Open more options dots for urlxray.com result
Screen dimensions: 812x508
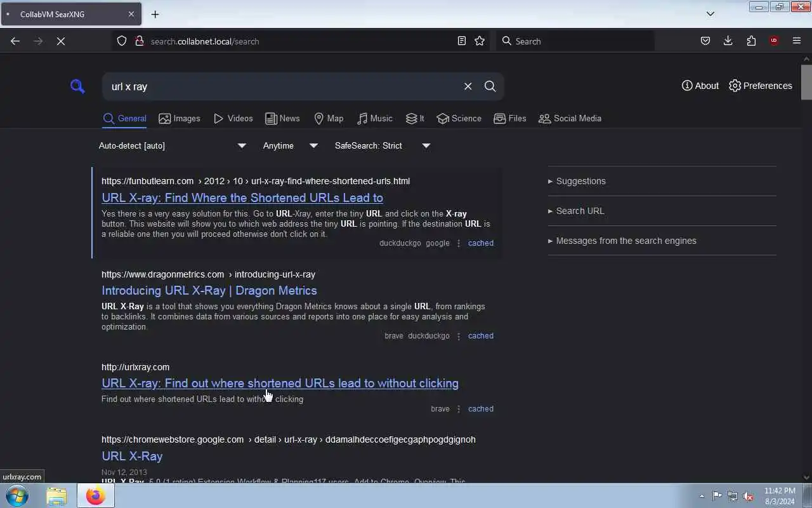coord(459,409)
